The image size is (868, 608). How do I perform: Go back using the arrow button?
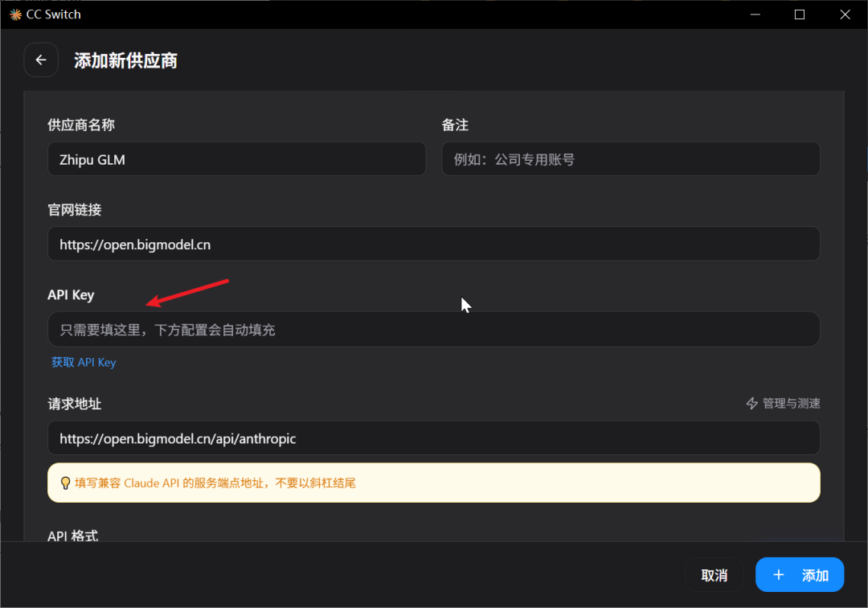tap(41, 60)
